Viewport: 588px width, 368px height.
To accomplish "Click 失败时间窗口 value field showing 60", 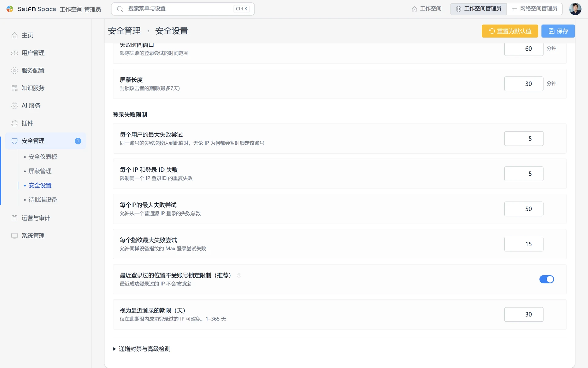I will point(524,49).
